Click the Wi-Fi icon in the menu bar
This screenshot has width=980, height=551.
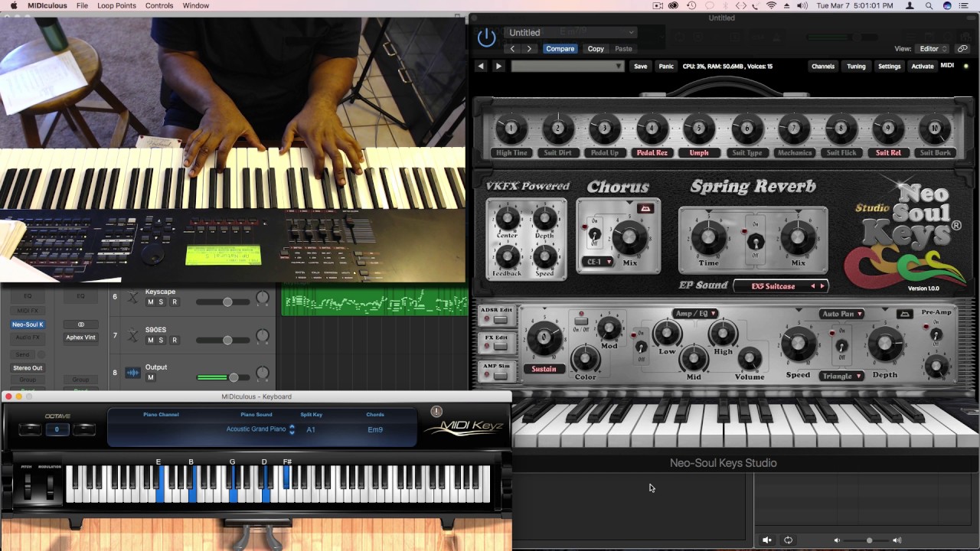[771, 5]
